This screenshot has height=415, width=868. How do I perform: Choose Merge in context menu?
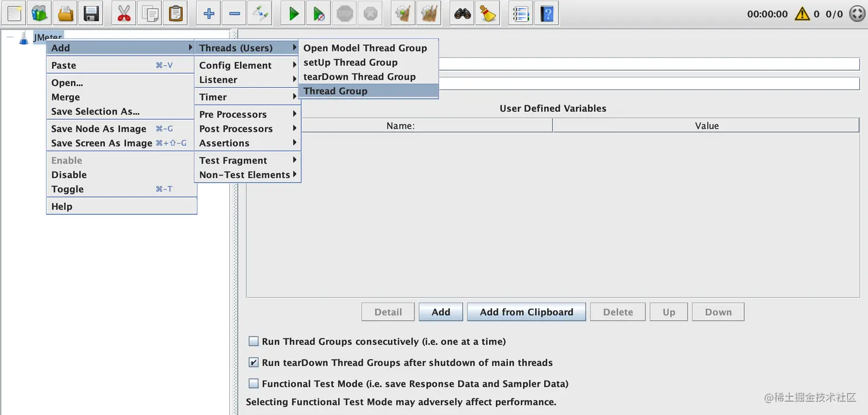click(121, 97)
